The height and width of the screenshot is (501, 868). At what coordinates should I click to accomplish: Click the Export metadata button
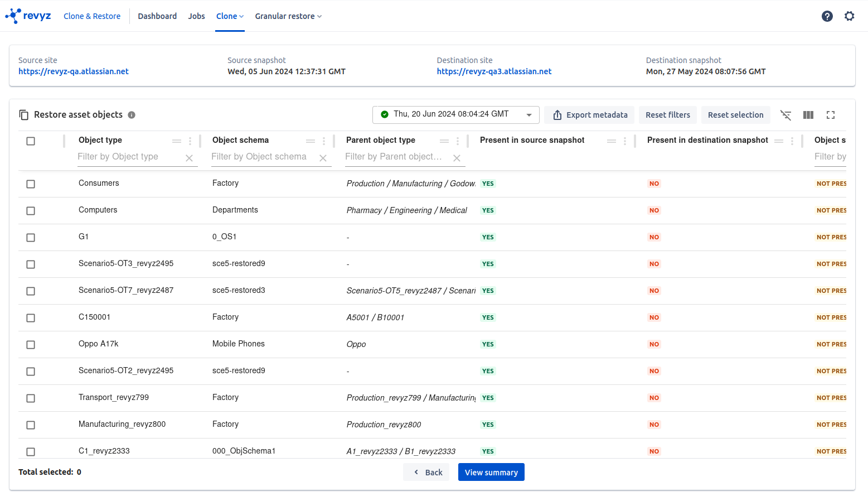click(x=590, y=115)
